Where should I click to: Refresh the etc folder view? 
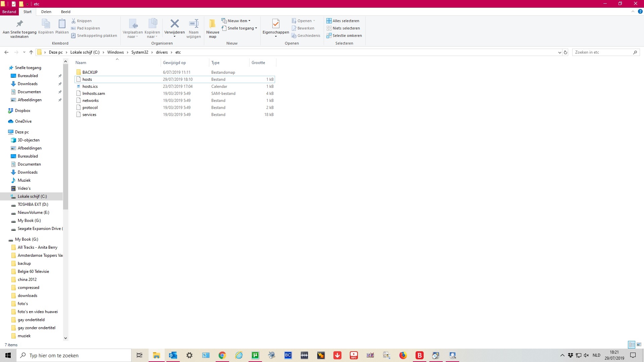[566, 52]
